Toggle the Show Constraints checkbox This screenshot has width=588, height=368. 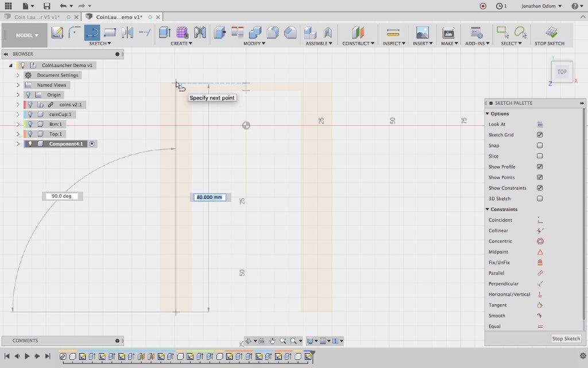click(540, 188)
